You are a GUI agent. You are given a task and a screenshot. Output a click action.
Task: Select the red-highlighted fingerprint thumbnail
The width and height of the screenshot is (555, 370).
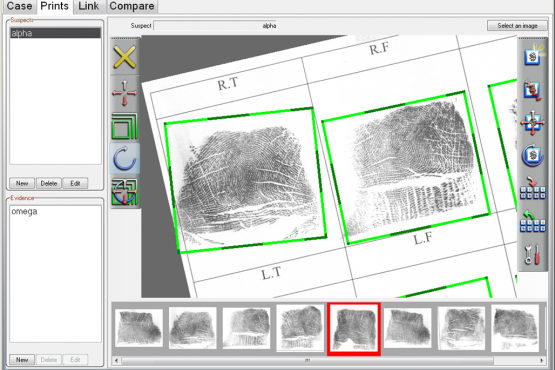pos(354,329)
